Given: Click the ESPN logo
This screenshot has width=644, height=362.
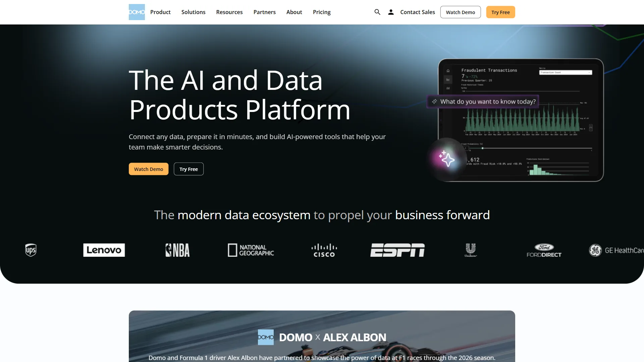Looking at the screenshot, I should 397,250.
